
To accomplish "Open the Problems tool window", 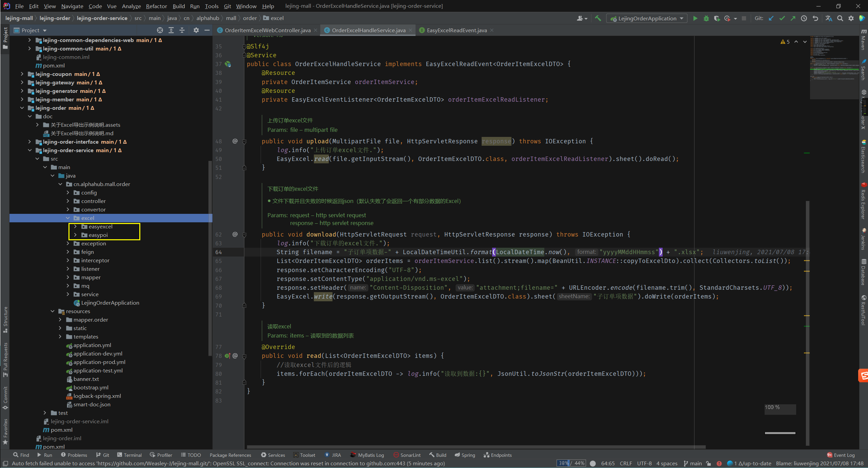I will point(74,455).
